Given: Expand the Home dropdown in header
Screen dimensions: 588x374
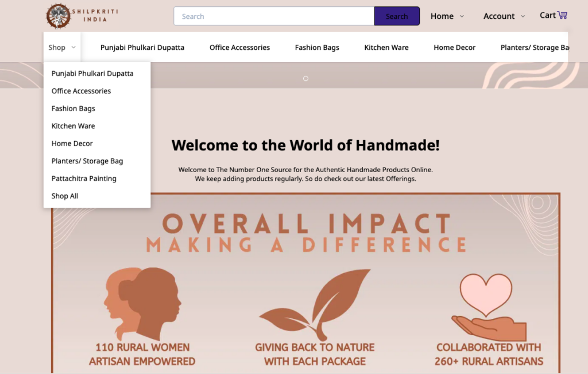Looking at the screenshot, I should 447,16.
